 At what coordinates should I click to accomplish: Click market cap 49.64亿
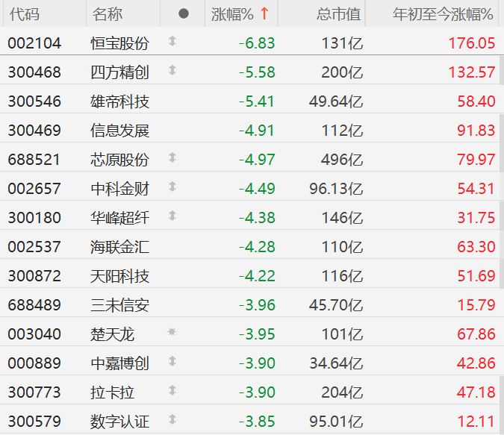pyautogui.click(x=336, y=101)
